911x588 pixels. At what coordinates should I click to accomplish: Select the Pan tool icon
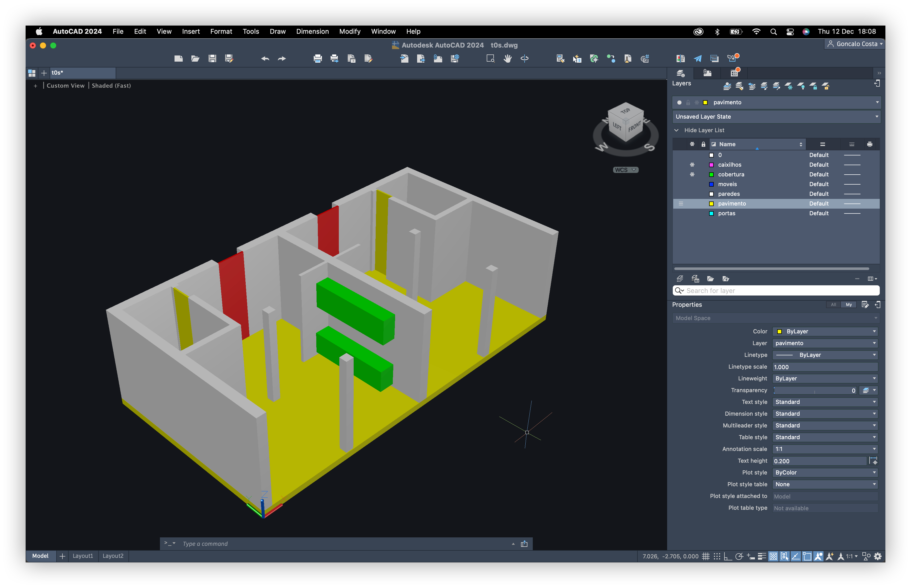pos(507,59)
